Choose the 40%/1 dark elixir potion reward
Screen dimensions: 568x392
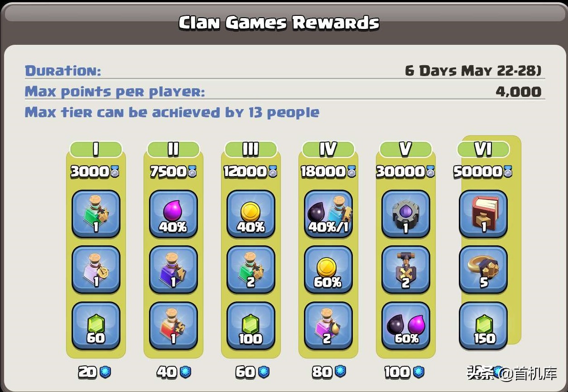(328, 214)
